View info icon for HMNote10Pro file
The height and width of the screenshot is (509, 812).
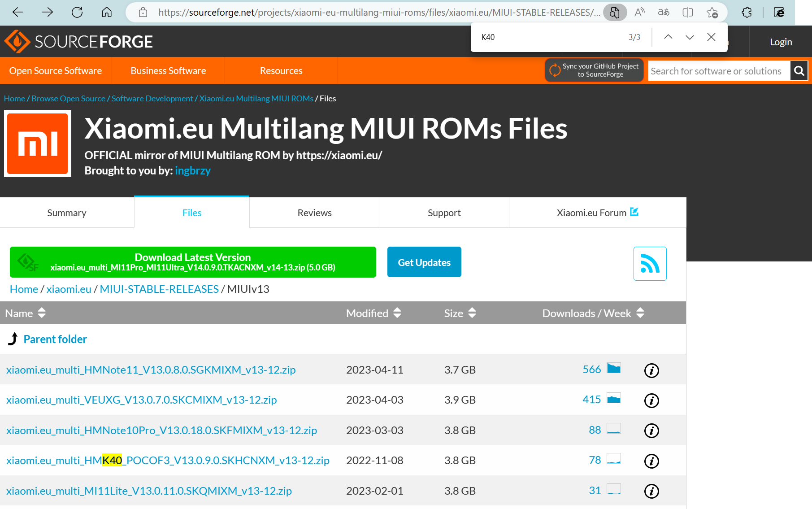tap(651, 431)
